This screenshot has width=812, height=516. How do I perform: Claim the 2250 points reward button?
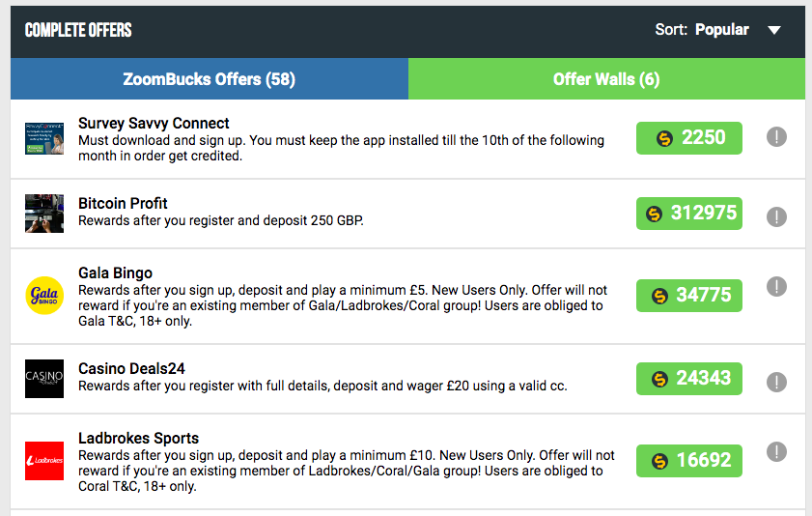pos(688,138)
